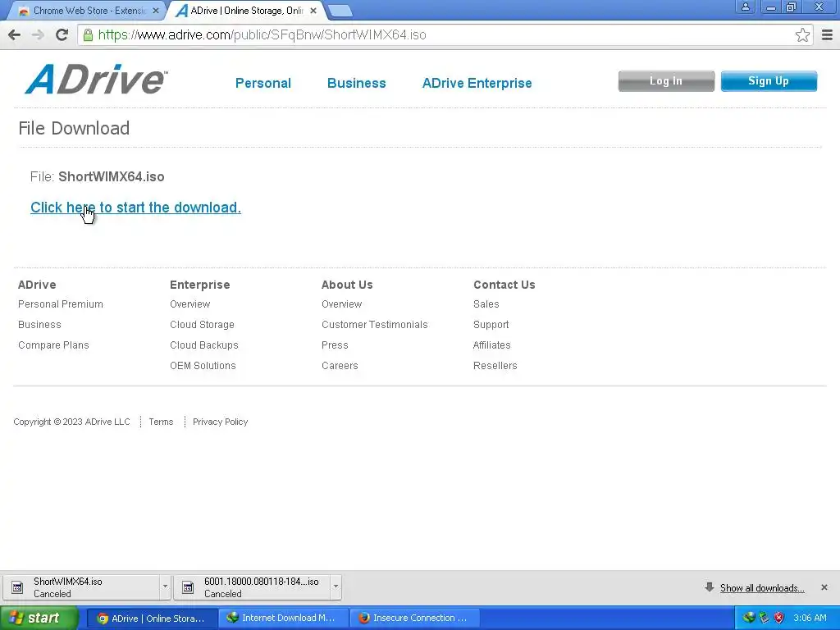
Task: Open Compare Plans footer link
Action: (x=53, y=345)
